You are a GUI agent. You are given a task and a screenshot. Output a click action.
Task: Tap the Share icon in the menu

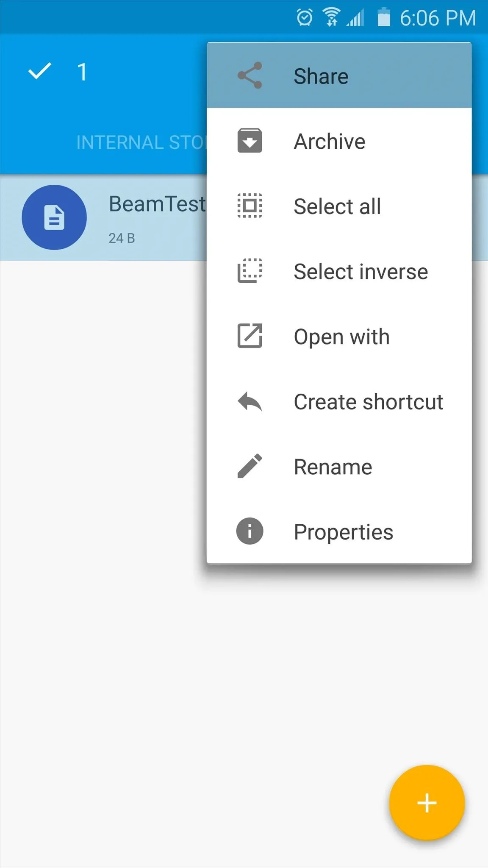point(250,75)
